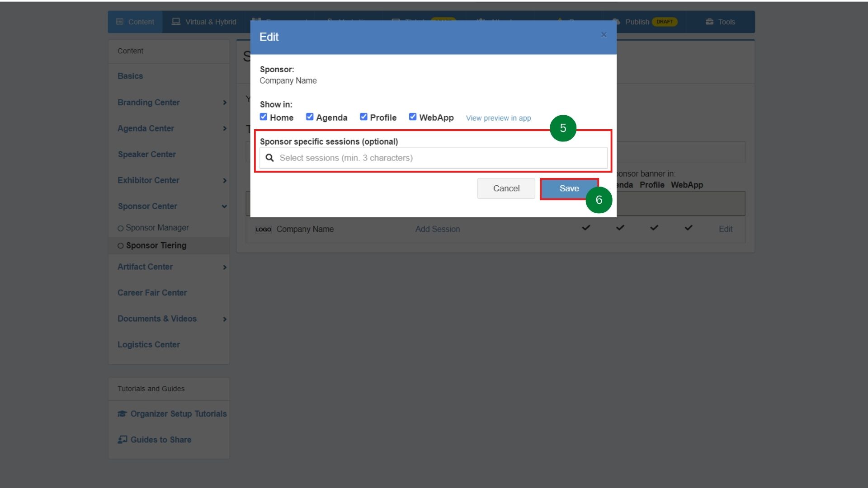Expand the Branding Center chevron
Screen dimensions: 868x488
point(225,103)
